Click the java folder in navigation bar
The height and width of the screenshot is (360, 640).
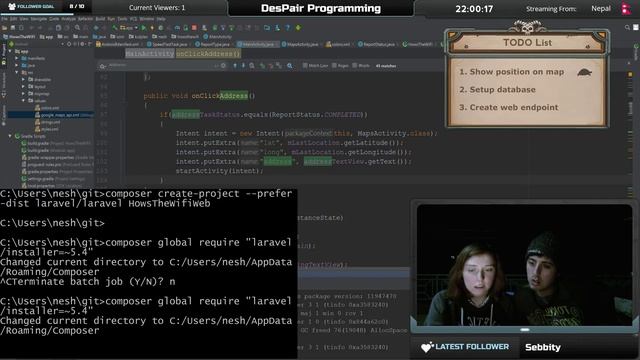tap(99, 37)
